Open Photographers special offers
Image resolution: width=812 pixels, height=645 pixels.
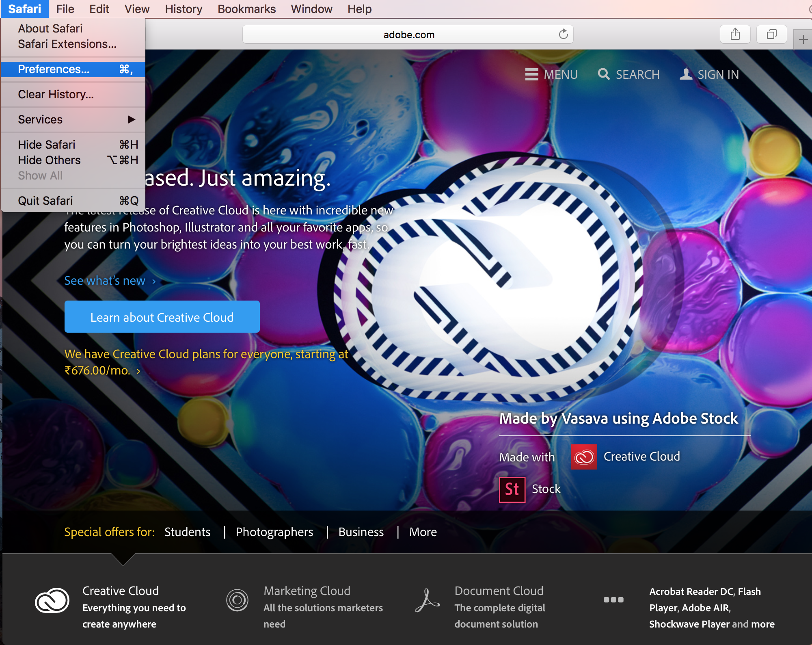coord(274,532)
